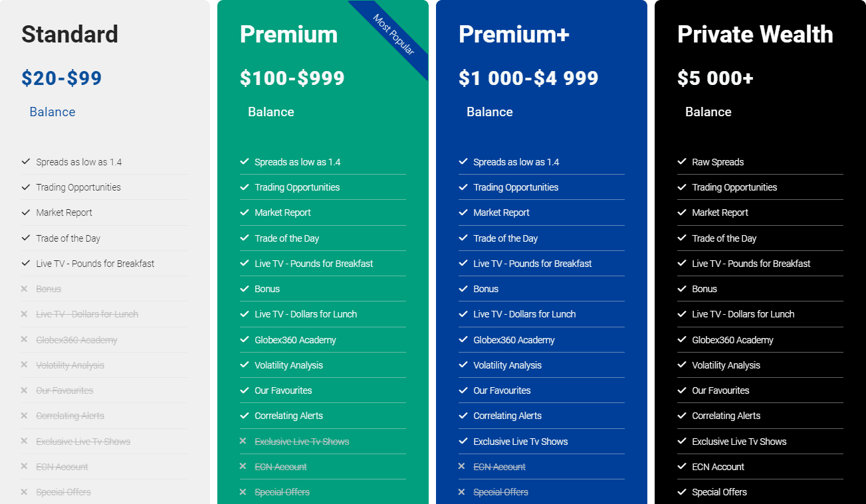The height and width of the screenshot is (504, 866).
Task: Click the checkmark beside Premium's Trade of the Day
Action: pos(245,238)
